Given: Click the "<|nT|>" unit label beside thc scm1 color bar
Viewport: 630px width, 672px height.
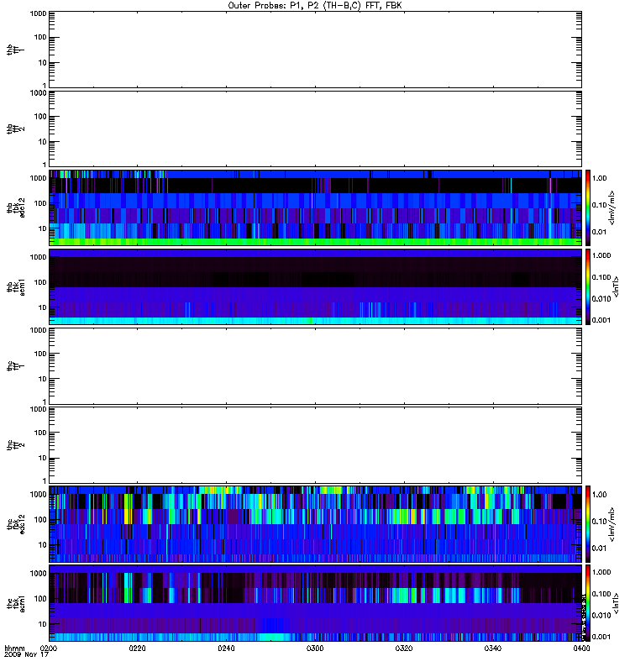Looking at the screenshot, I should point(616,603).
